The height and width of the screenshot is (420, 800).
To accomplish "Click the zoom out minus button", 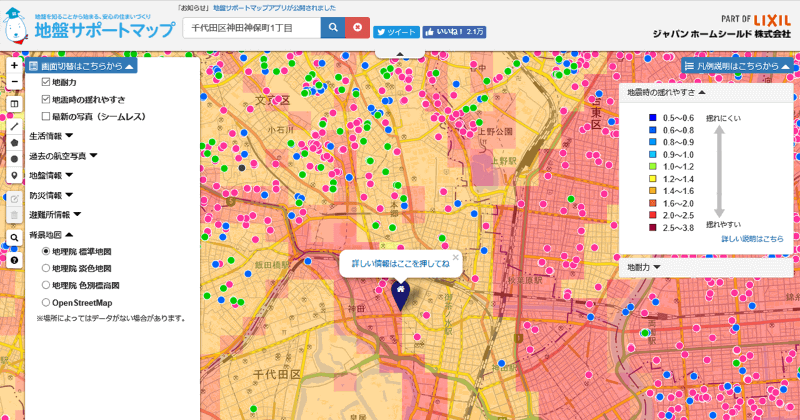I will coord(14,82).
